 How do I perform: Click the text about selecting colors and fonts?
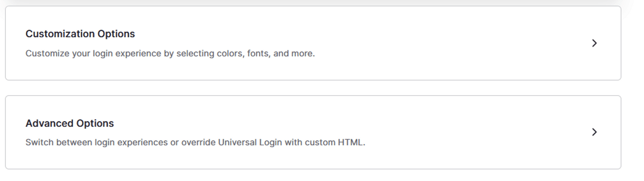pyautogui.click(x=170, y=53)
